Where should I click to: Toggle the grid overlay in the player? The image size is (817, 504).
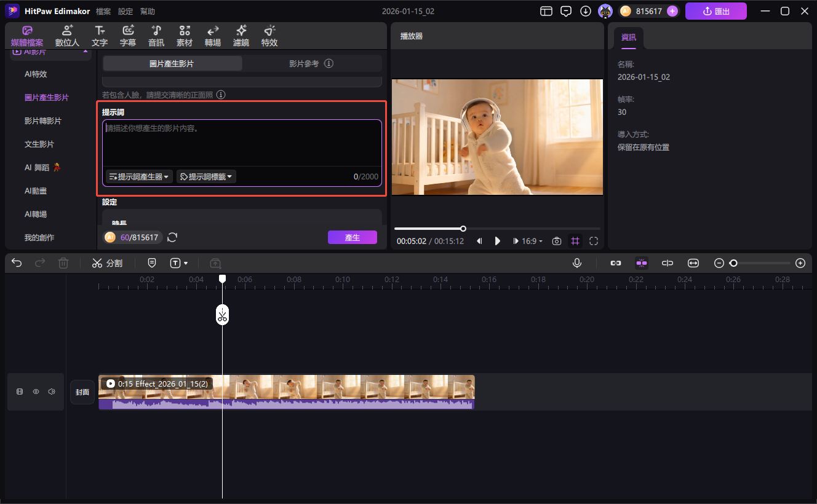(575, 242)
